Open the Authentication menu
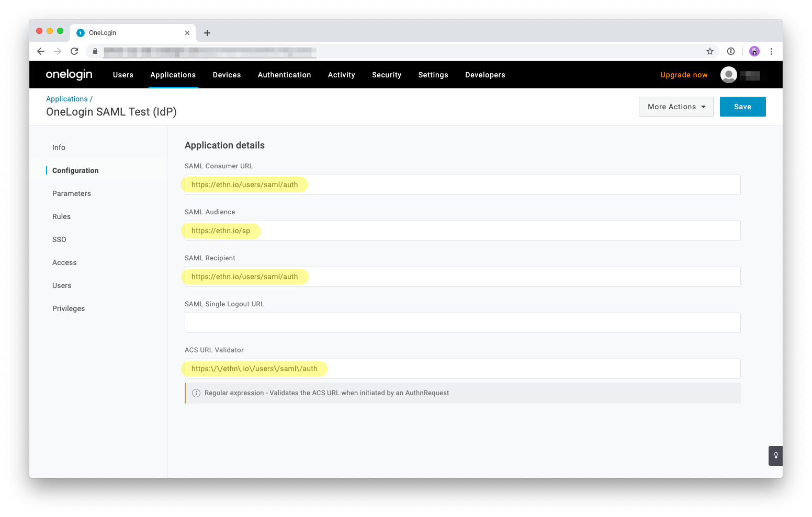Image resolution: width=812 pixels, height=517 pixels. pyautogui.click(x=285, y=75)
